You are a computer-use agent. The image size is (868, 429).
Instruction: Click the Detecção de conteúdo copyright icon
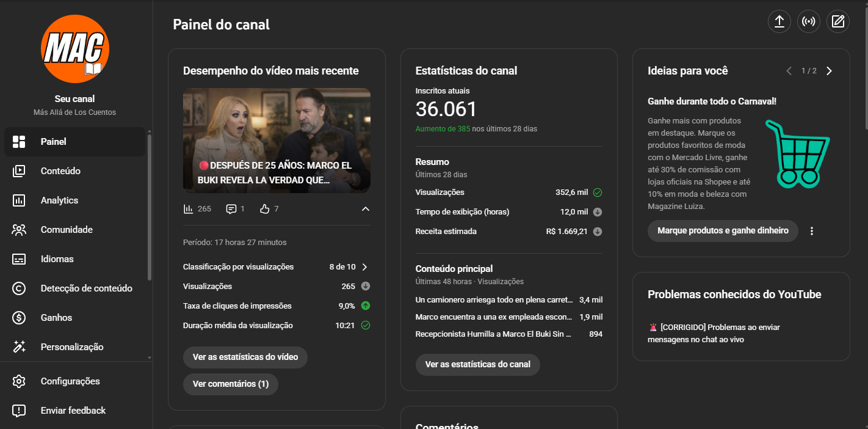coord(19,288)
